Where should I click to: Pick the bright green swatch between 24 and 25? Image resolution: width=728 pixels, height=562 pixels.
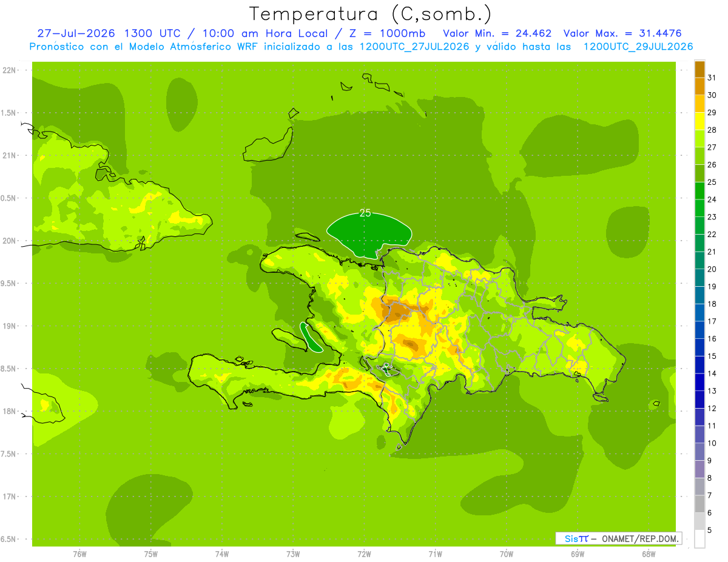699,190
